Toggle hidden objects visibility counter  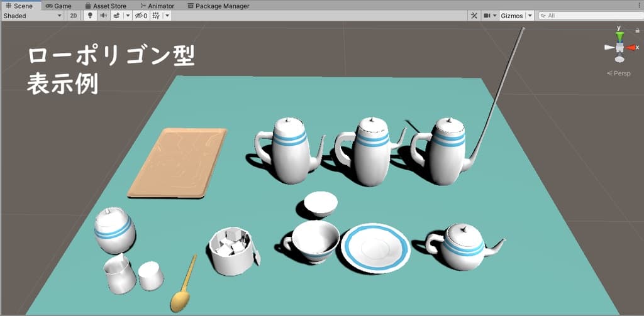142,16
